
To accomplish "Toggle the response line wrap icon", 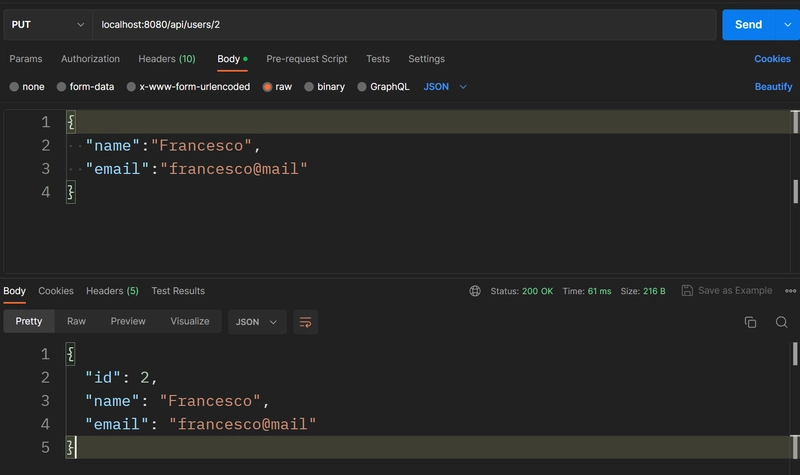I will pyautogui.click(x=305, y=322).
